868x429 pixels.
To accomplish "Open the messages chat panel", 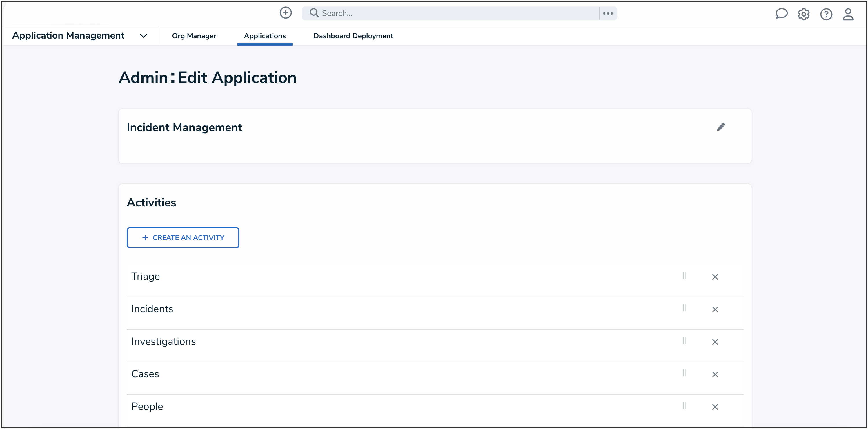I will (782, 14).
